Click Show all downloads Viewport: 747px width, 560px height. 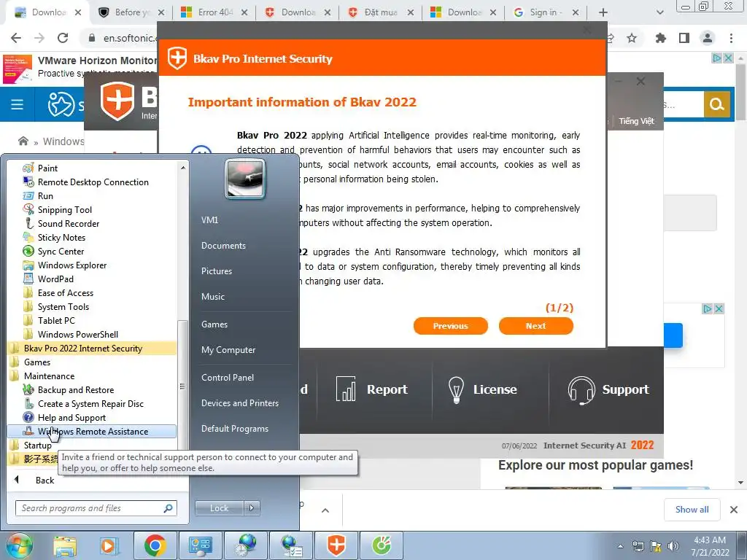[x=692, y=510]
